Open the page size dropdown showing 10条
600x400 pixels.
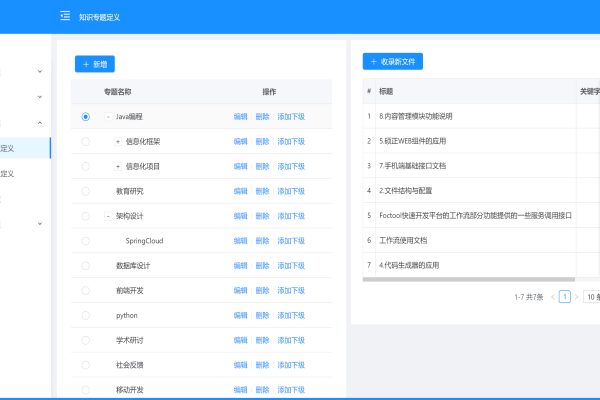(592, 297)
